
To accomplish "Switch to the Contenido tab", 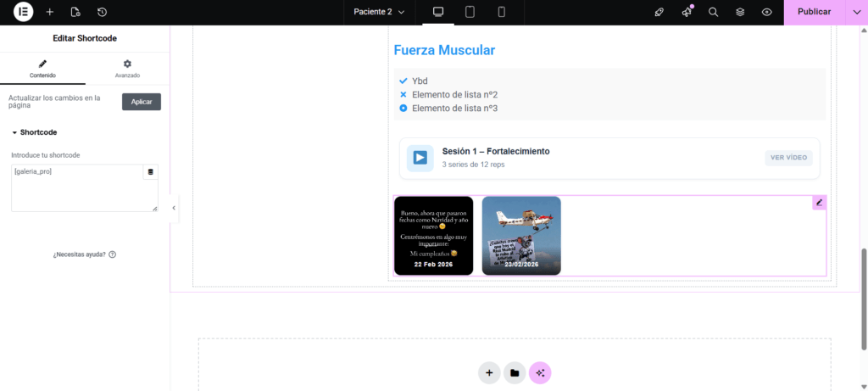I will (42, 69).
